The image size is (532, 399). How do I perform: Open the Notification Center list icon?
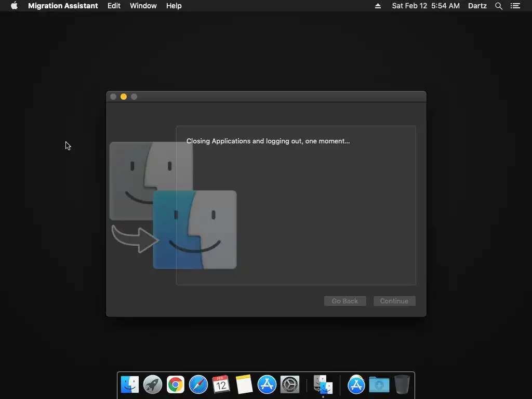(x=515, y=6)
